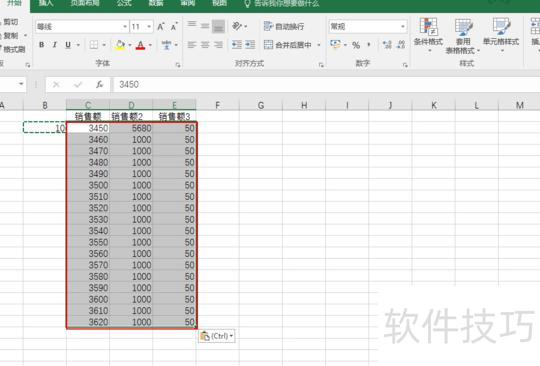Toggle wrap text (自动换行)

click(284, 26)
